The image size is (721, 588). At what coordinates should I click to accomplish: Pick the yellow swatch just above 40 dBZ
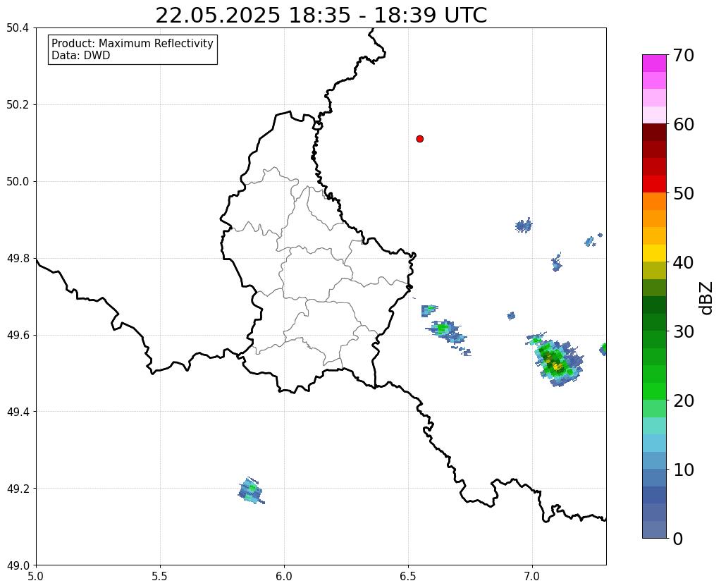(654, 253)
